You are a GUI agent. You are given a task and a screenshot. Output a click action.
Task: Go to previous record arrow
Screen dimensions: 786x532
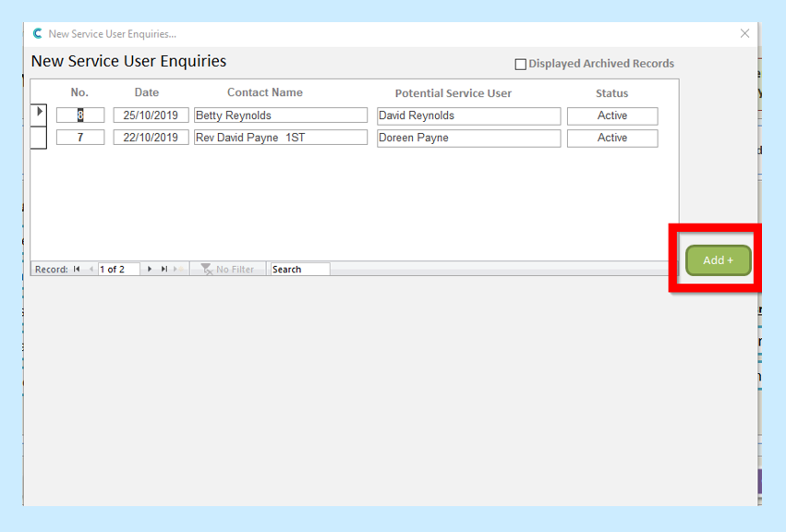point(91,270)
